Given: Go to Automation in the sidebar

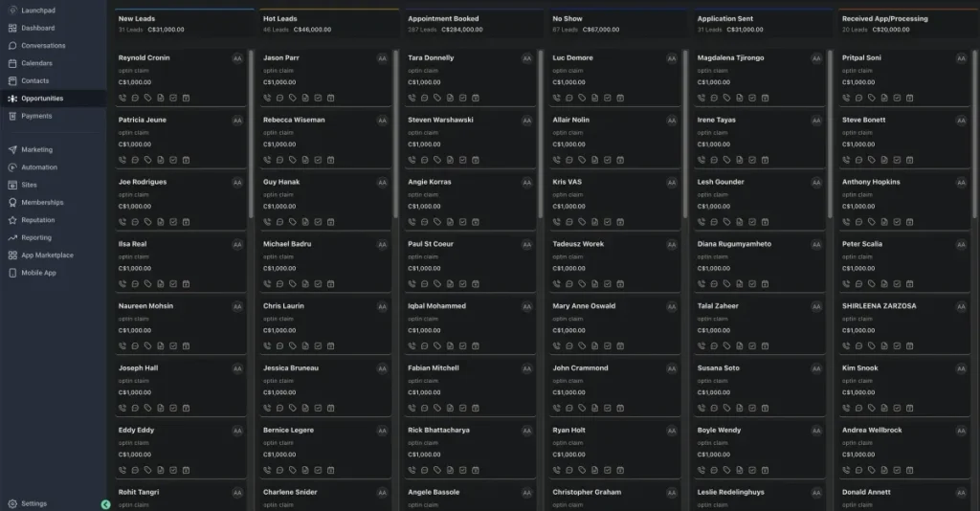Looking at the screenshot, I should click(39, 167).
